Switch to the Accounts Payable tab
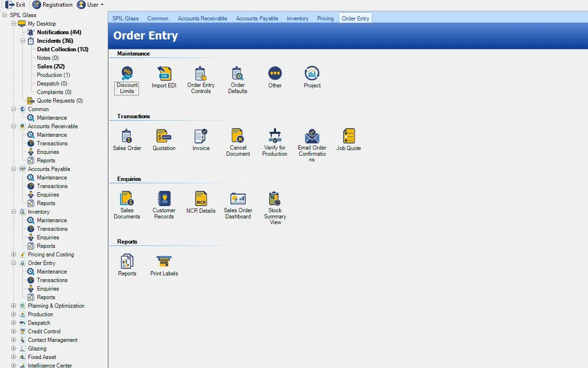The width and height of the screenshot is (588, 368). [257, 19]
